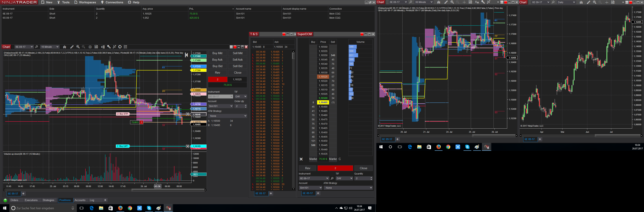
Task: Open Indicators icon in 15 Minute chart
Action: [x=114, y=47]
